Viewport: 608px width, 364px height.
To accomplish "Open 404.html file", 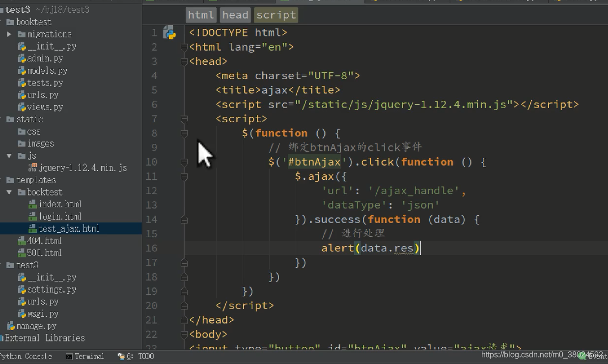I will coord(45,241).
